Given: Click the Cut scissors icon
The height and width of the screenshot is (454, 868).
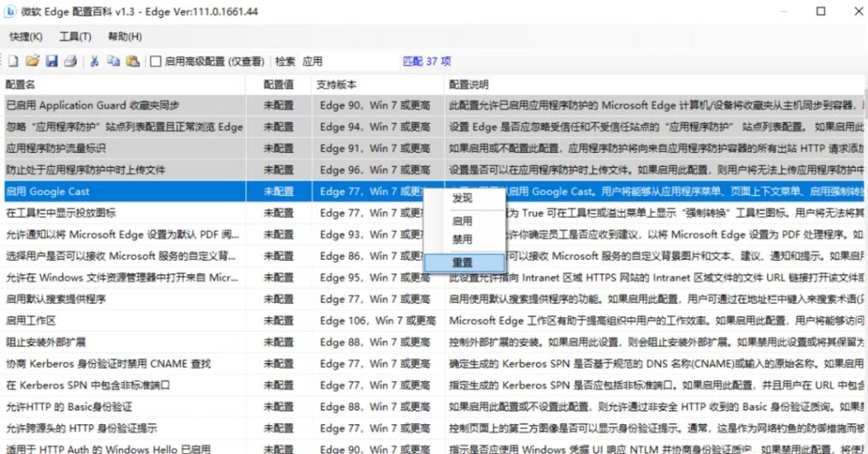Looking at the screenshot, I should click(x=95, y=61).
